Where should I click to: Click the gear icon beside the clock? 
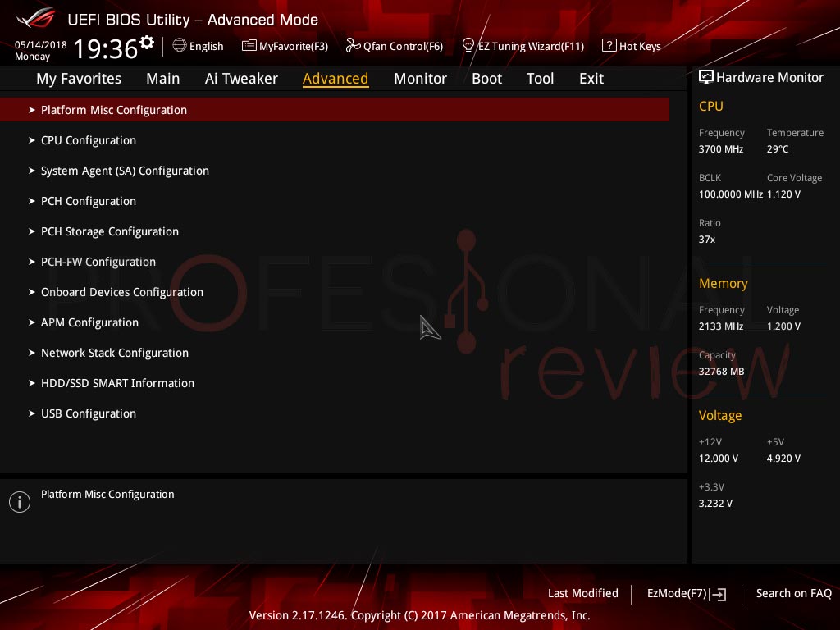point(147,43)
